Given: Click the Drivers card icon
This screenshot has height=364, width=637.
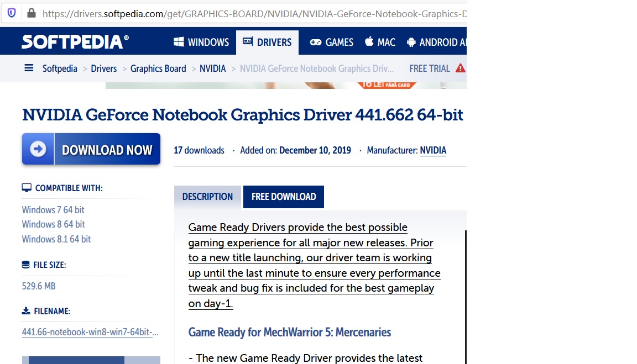Looking at the screenshot, I should [x=248, y=41].
